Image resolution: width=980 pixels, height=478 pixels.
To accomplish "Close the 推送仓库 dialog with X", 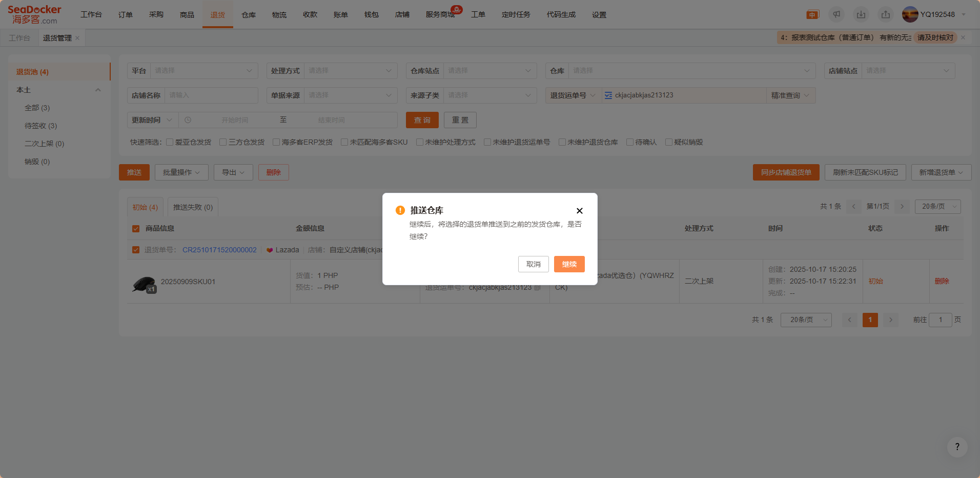I will click(x=579, y=211).
